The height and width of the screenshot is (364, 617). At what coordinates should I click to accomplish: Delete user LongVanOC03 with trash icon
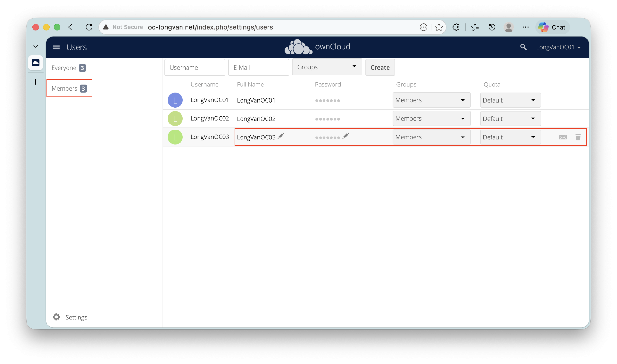578,137
